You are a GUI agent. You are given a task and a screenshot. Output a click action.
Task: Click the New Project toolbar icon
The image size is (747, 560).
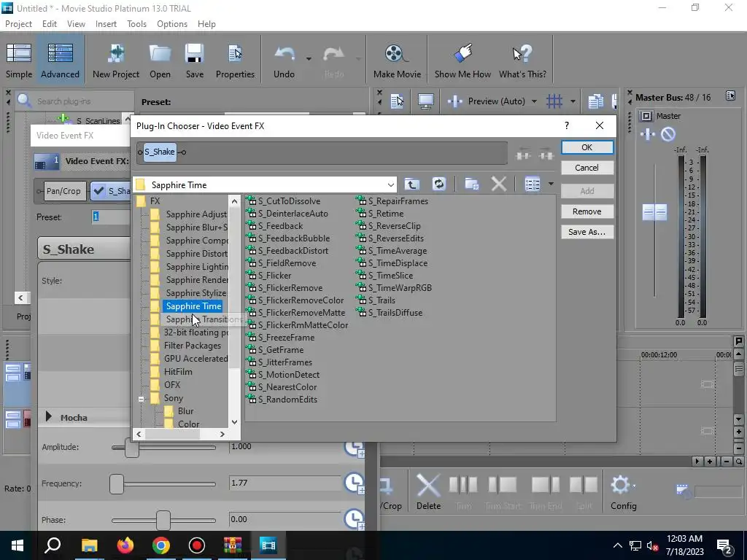[x=116, y=61]
